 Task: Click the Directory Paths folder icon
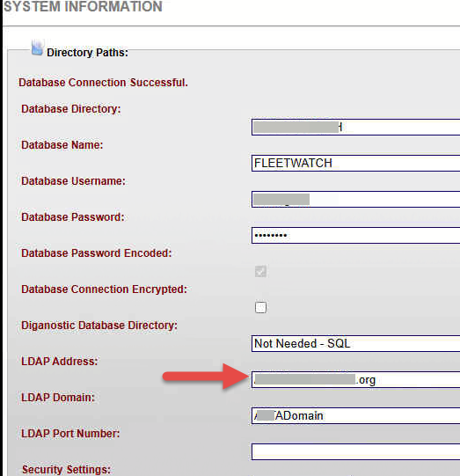click(37, 48)
